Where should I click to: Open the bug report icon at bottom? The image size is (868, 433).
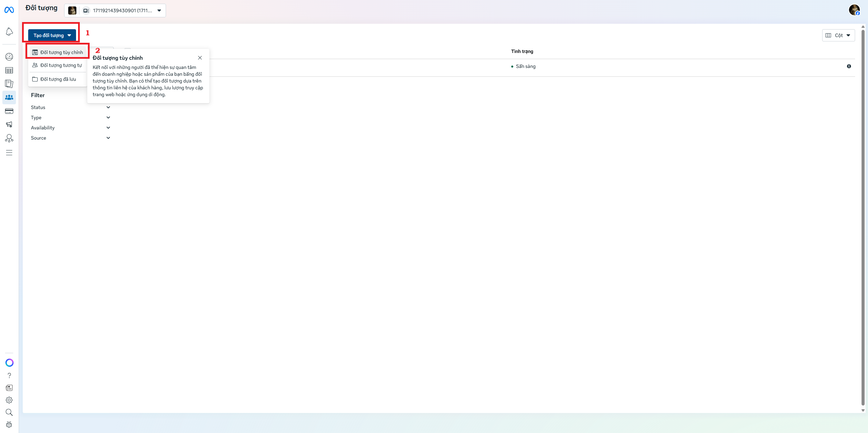(9, 424)
